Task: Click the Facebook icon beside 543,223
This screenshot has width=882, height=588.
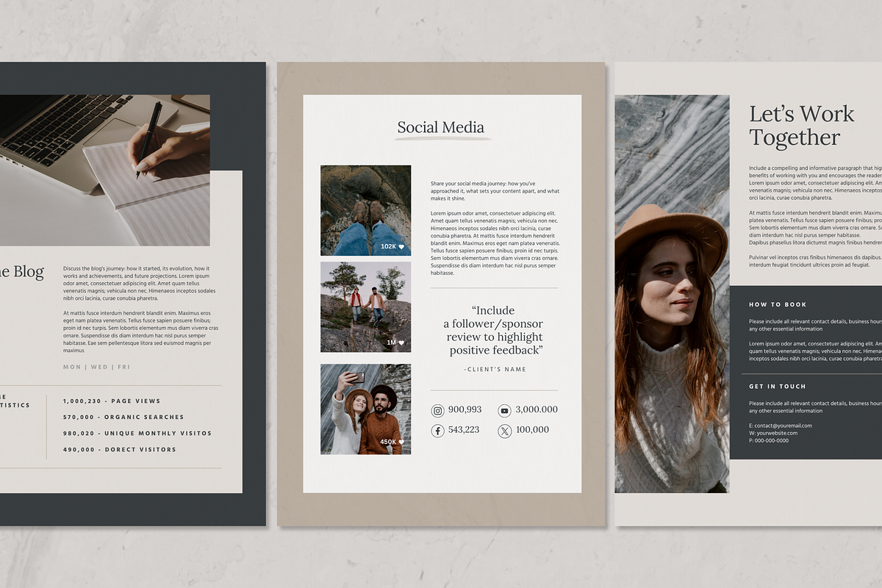Action: pyautogui.click(x=437, y=431)
